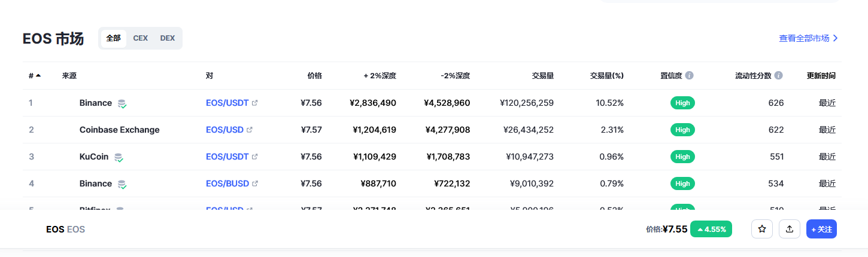The height and width of the screenshot is (257, 868).
Task: Click the Coinbase Exchange source name
Action: point(119,130)
